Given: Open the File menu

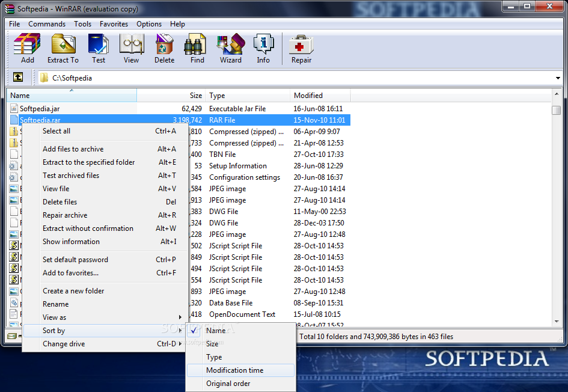Looking at the screenshot, I should pyautogui.click(x=14, y=24).
